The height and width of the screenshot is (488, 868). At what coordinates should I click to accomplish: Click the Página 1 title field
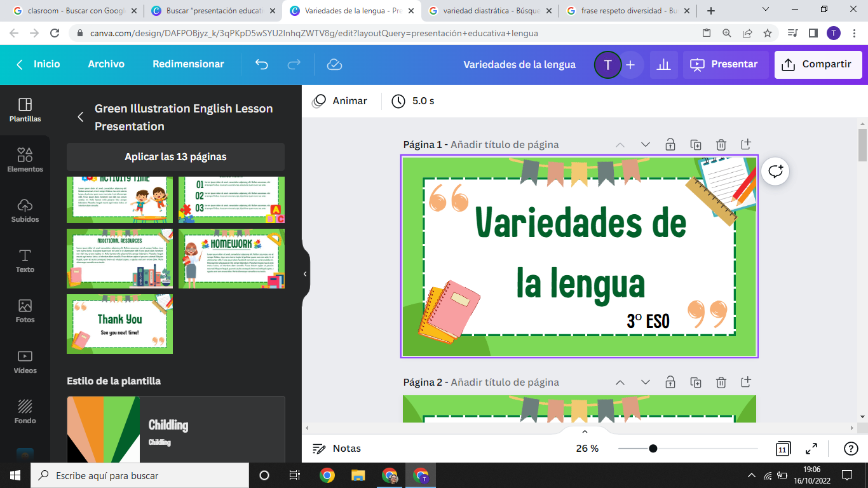[505, 144]
